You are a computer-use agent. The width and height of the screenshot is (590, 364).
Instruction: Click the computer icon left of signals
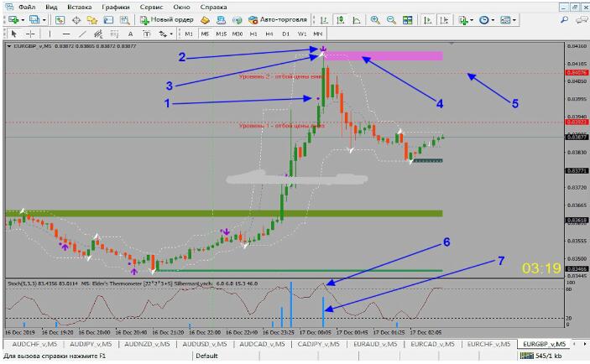222,20
